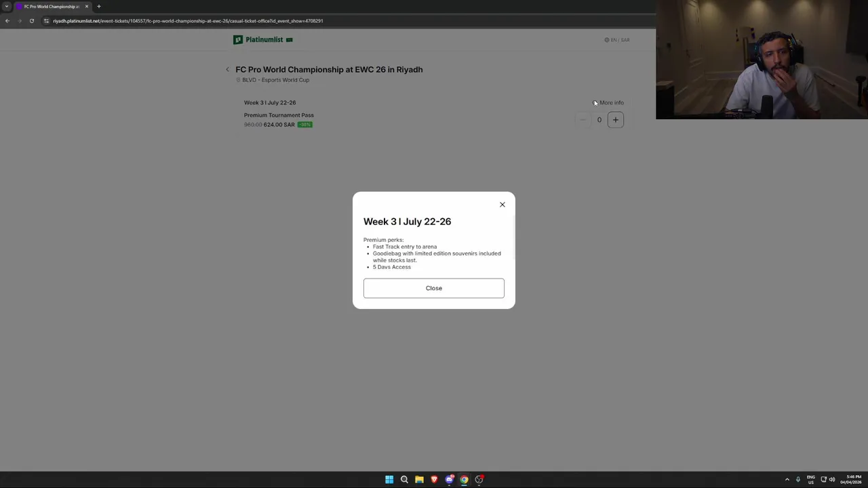Image resolution: width=868 pixels, height=488 pixels.
Task: Show hidden system tray icons
Action: 787,480
